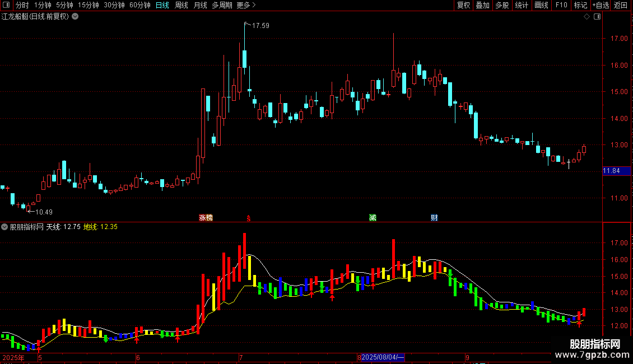Add stock via +自选 button

click(x=601, y=5)
